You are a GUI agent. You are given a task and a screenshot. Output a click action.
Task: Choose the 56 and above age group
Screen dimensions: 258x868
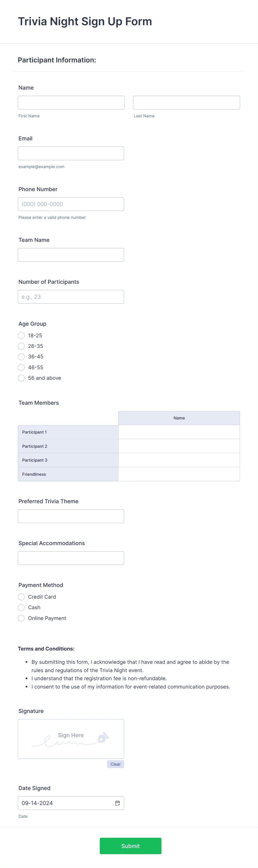click(x=21, y=378)
